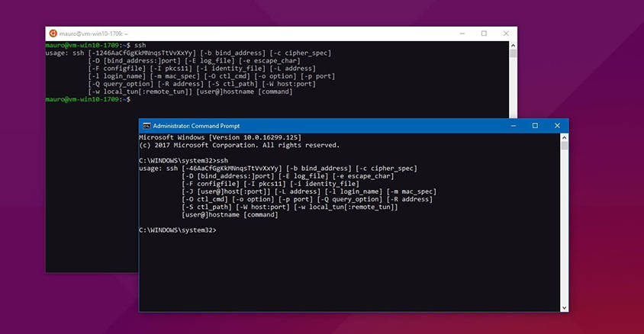Click the scroll-down arrow in the Command Prompt window
Viewport: 644px width, 334px height.
pos(565,308)
